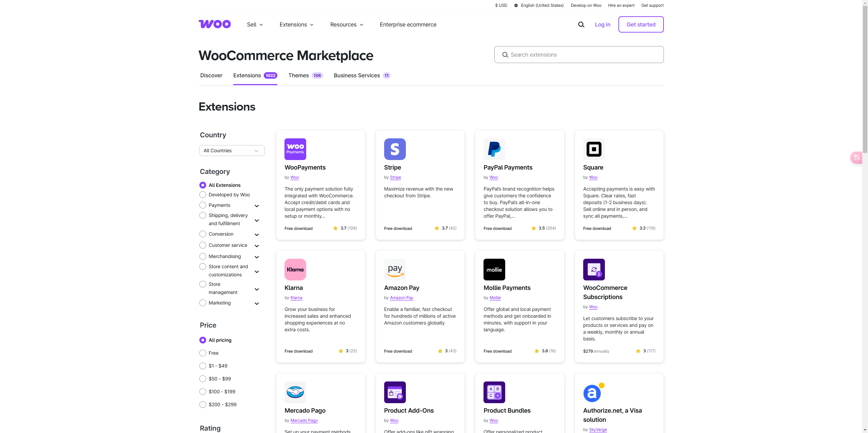Click the star rating on WooPayments card
This screenshot has width=868, height=433.
(x=345, y=228)
